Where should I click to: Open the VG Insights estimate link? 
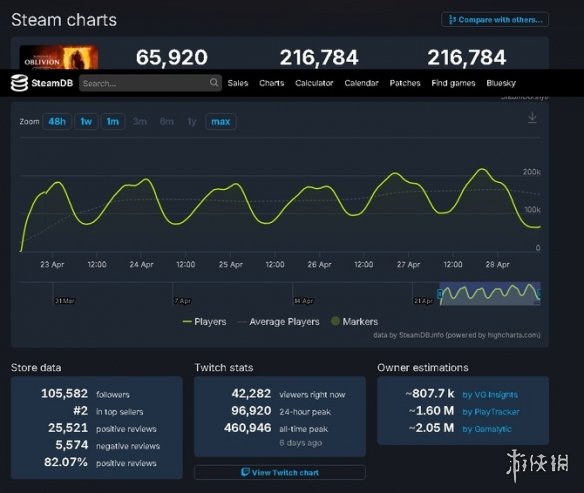pyautogui.click(x=490, y=395)
